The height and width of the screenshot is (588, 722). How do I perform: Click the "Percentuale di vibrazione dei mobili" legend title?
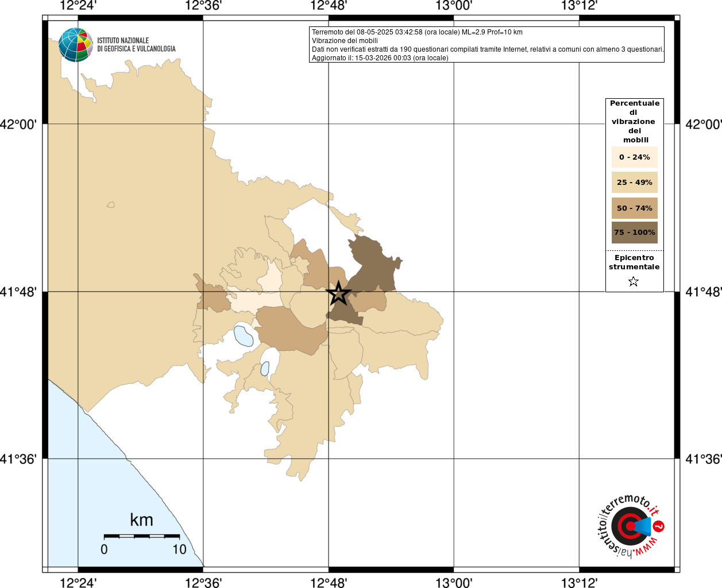click(634, 121)
